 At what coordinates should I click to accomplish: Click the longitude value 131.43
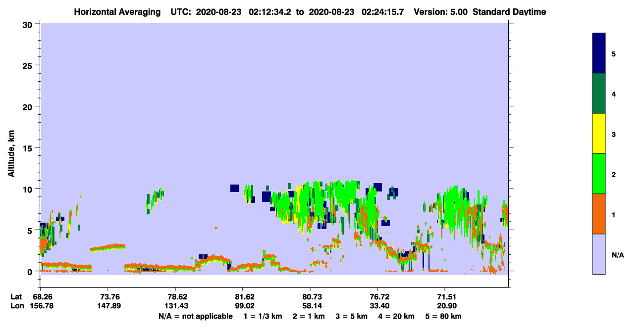point(175,306)
